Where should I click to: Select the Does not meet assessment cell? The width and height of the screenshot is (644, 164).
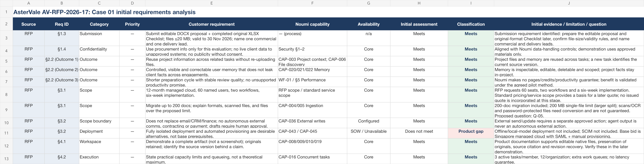click(x=419, y=133)
